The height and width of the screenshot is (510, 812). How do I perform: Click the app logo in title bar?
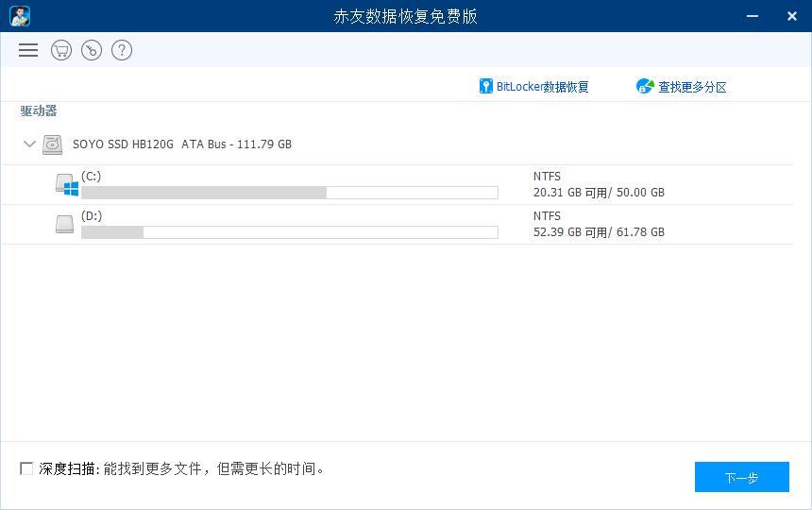20,16
